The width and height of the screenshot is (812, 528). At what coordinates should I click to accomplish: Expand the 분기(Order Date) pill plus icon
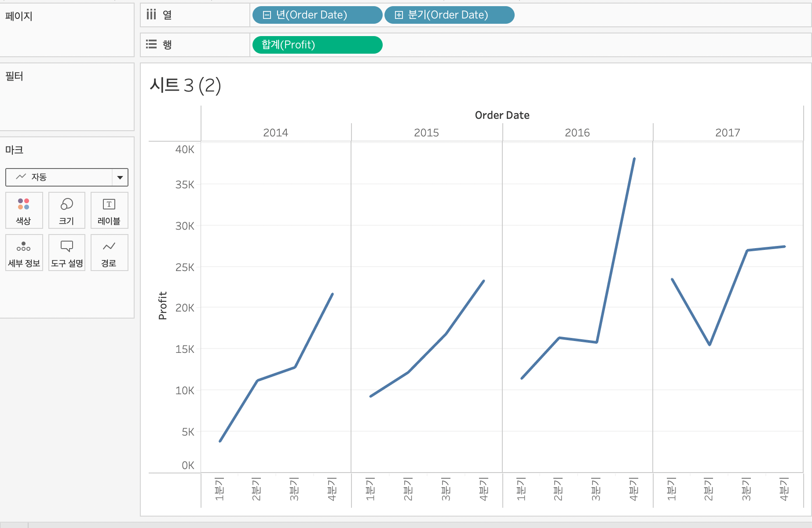(x=399, y=15)
